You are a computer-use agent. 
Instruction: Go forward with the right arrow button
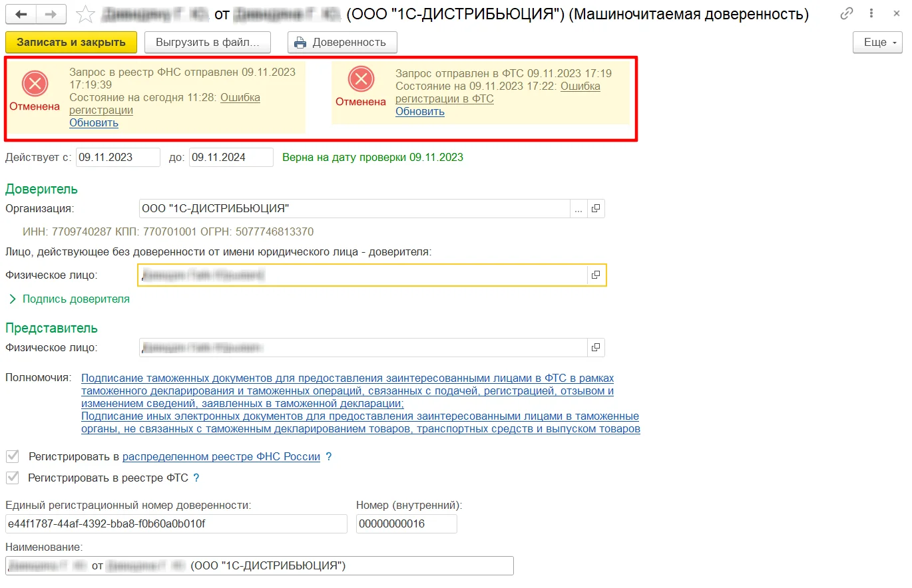pos(51,13)
